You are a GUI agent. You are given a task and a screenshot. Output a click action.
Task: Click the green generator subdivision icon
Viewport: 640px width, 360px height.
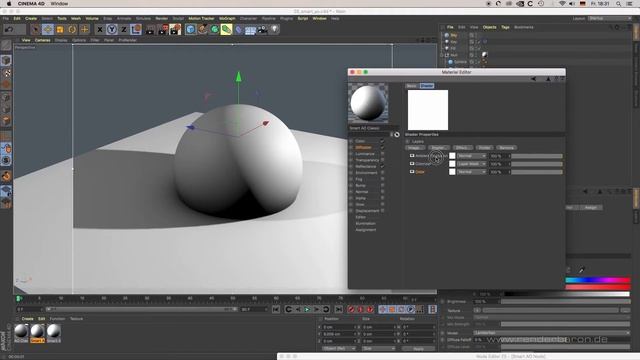[214, 29]
